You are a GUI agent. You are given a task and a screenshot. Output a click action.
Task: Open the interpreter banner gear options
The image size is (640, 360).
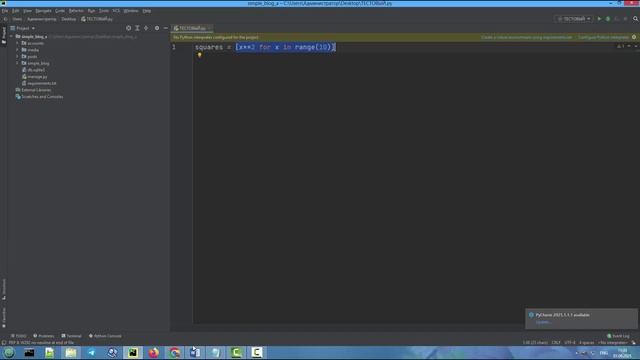634,37
